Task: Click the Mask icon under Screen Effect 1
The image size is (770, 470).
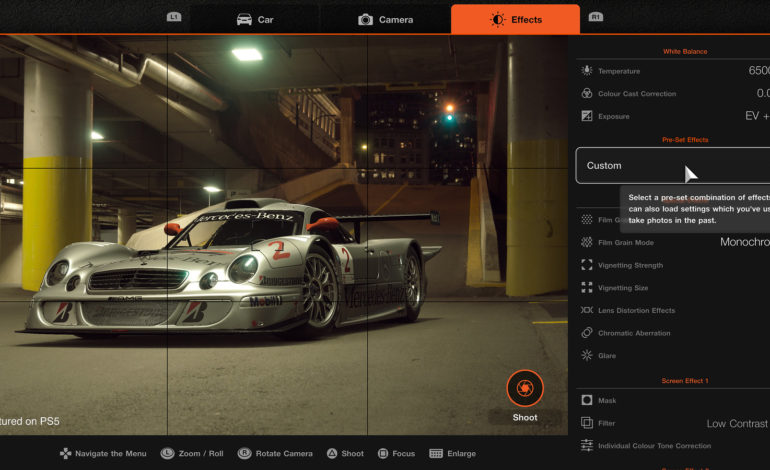Action: coord(587,400)
